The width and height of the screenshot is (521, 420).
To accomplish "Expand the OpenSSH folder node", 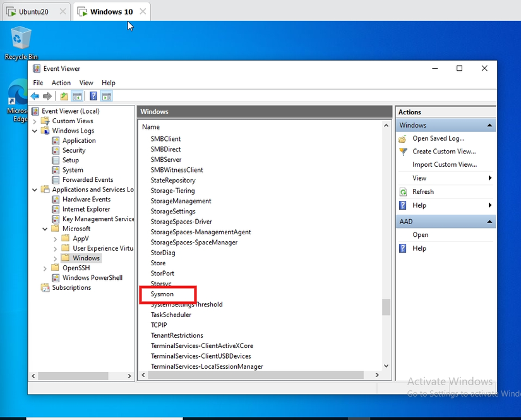I will coord(45,268).
